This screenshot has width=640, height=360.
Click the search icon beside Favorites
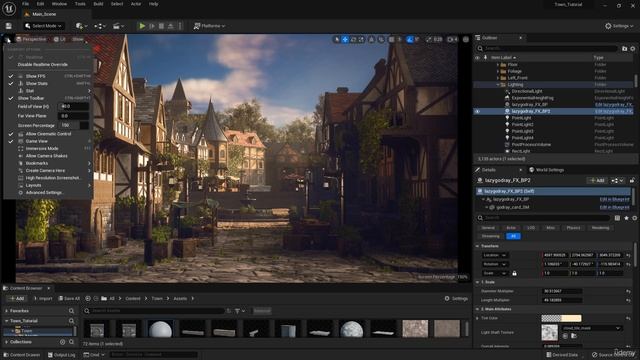pos(71,311)
